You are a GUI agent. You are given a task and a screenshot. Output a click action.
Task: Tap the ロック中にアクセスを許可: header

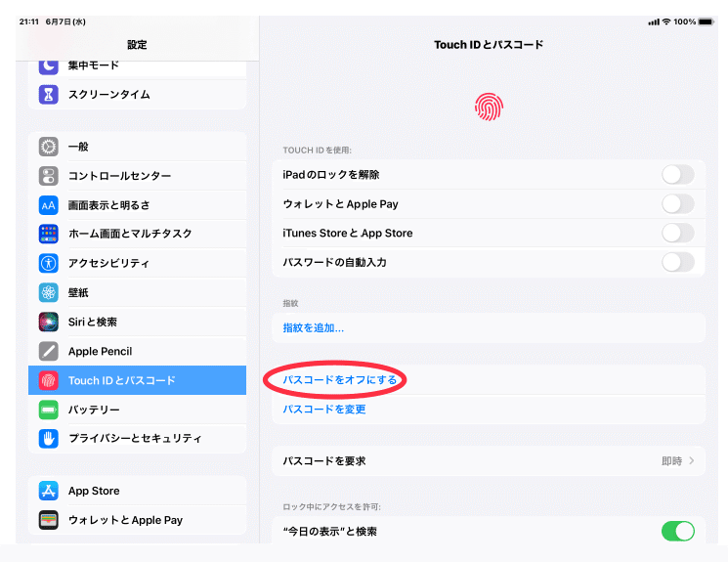331,506
